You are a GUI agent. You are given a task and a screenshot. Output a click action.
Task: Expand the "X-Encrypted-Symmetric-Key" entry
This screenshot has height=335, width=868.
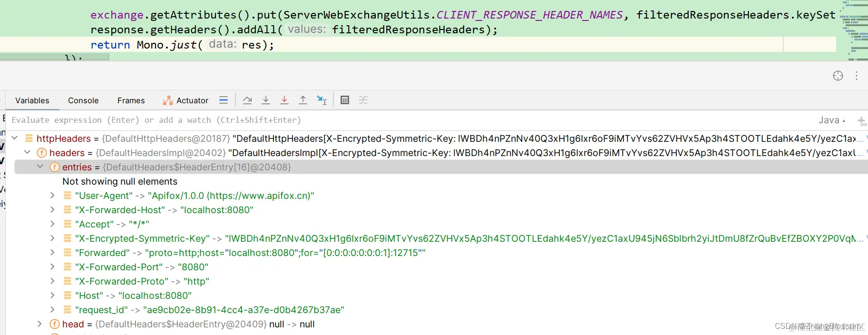53,238
